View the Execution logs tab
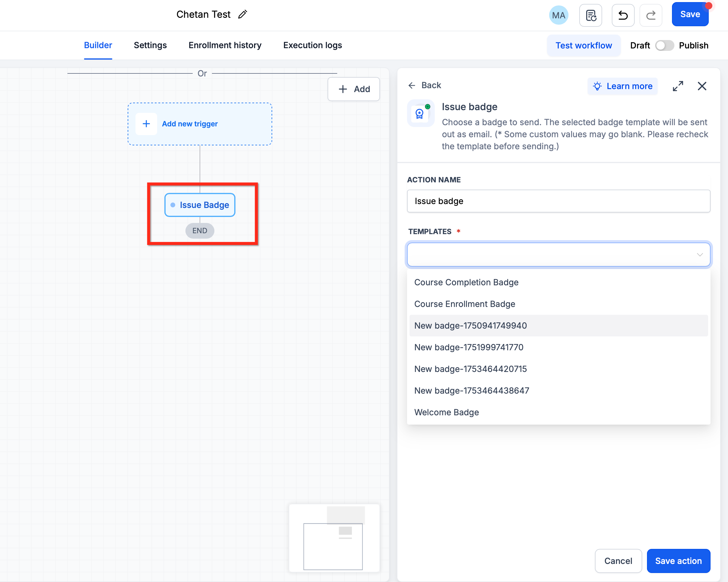728x582 pixels. pyautogui.click(x=312, y=45)
